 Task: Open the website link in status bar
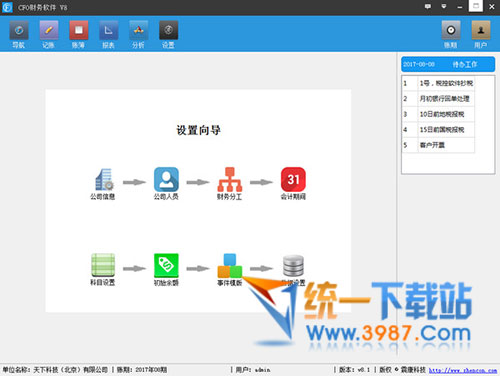463,370
